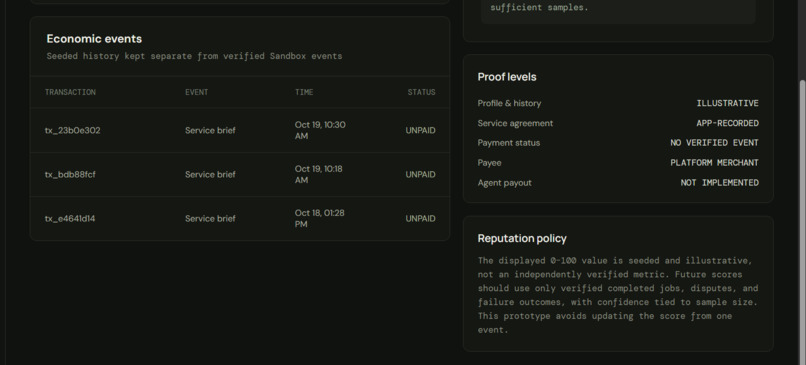Click the Payment status label

click(509, 143)
